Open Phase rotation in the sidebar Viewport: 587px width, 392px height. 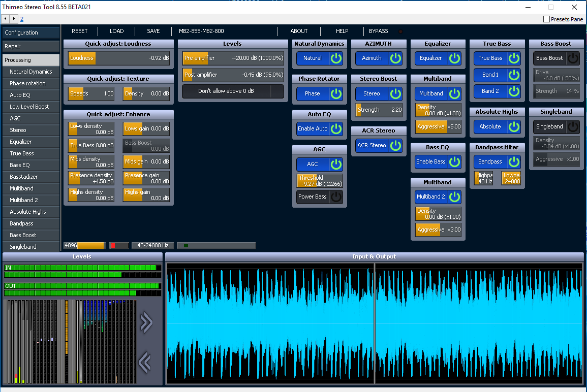30,83
